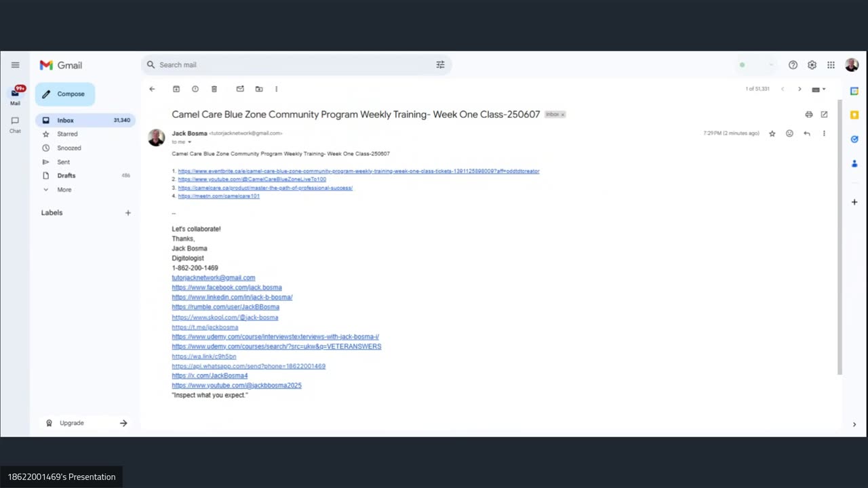Image resolution: width=868 pixels, height=488 pixels.
Task: Click the email vertical scrollbar
Action: (x=840, y=237)
